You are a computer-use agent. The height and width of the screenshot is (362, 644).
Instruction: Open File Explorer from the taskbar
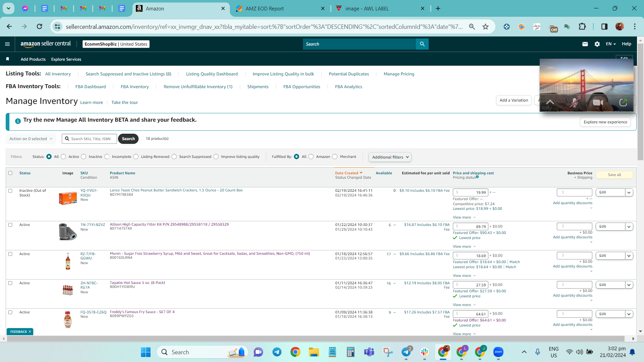point(314,352)
